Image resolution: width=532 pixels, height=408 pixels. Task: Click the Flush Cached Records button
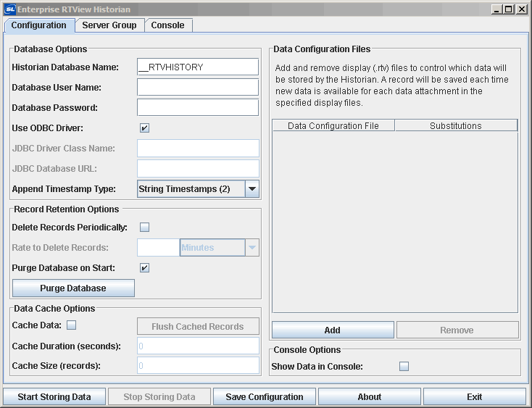coord(198,326)
